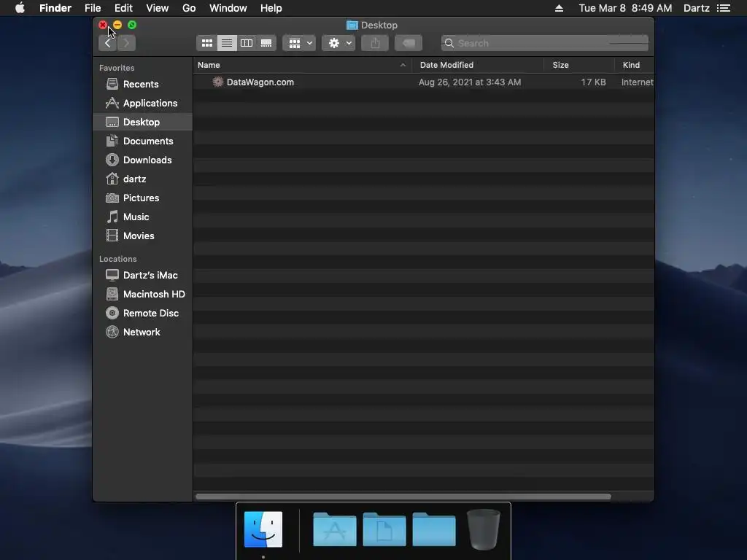This screenshot has width=747, height=560.
Task: Click the Share toolbar button
Action: 375,43
